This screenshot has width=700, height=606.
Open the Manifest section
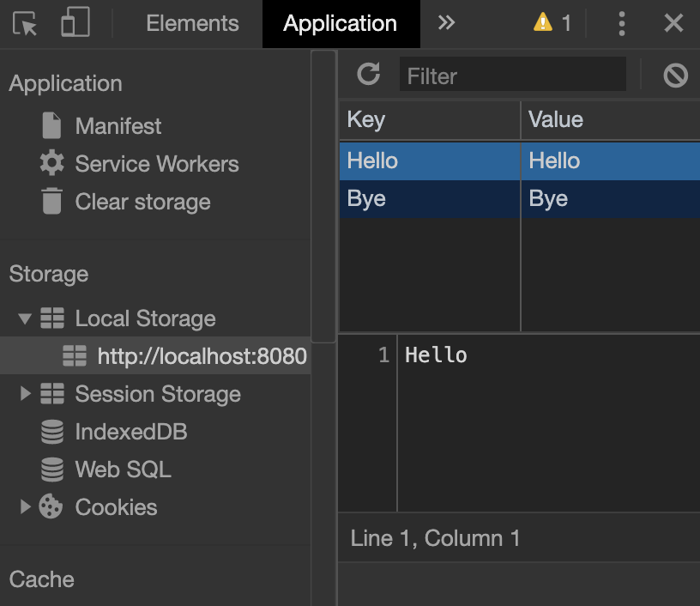coord(118,126)
